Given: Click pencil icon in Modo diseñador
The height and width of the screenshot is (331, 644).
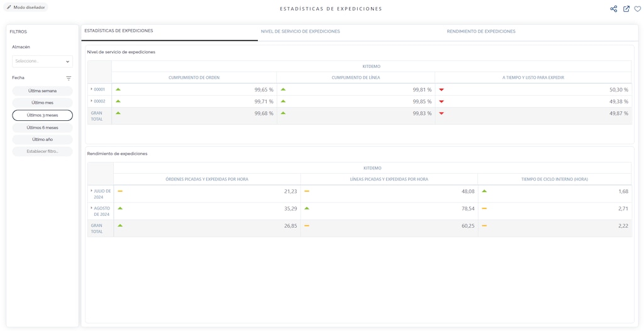Looking at the screenshot, I should pyautogui.click(x=9, y=7).
